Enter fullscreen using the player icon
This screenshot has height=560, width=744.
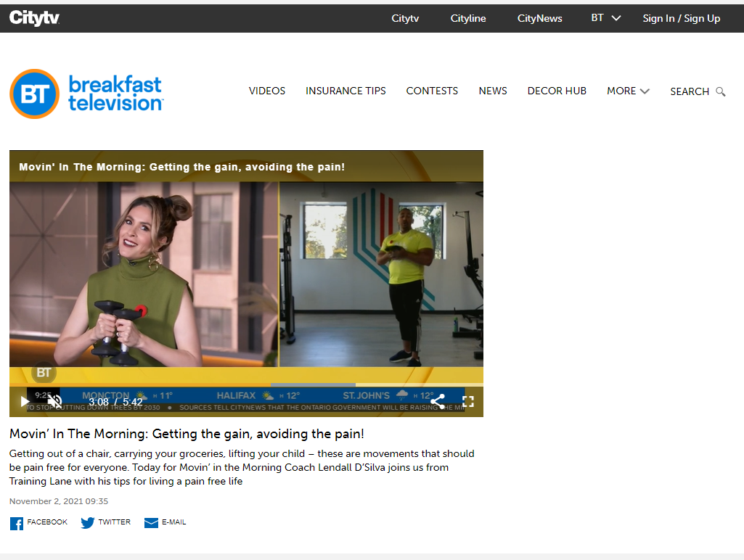click(x=468, y=401)
